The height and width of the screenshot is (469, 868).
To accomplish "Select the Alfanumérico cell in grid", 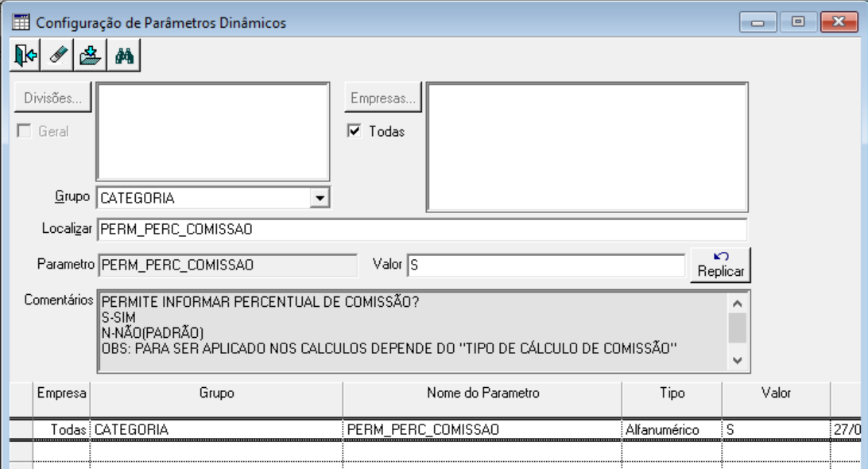I will click(672, 430).
